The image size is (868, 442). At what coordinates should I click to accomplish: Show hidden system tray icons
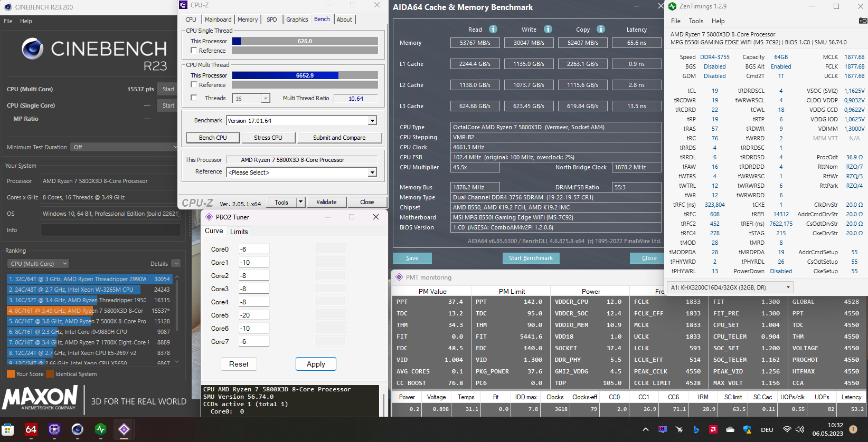(x=645, y=429)
